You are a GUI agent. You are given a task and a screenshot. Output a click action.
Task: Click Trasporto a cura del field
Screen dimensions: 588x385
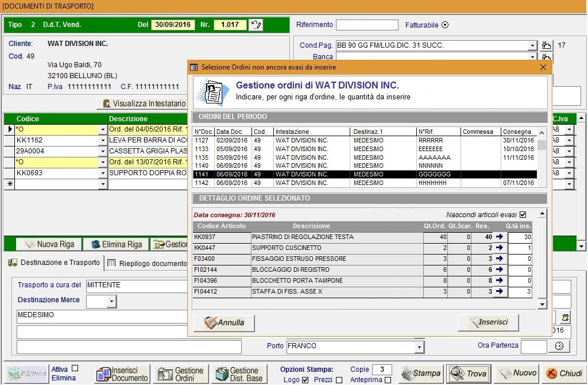[x=137, y=286]
